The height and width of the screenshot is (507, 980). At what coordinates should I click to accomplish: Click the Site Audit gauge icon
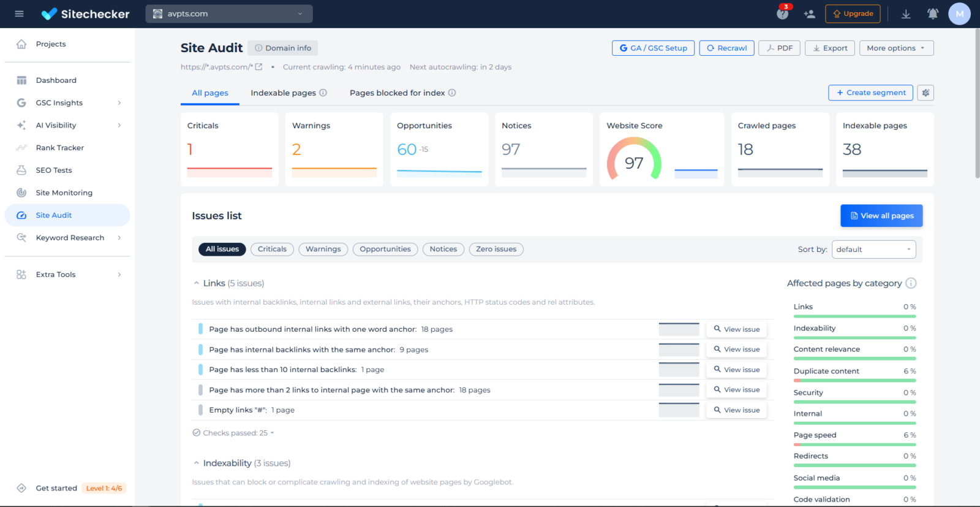coord(21,215)
